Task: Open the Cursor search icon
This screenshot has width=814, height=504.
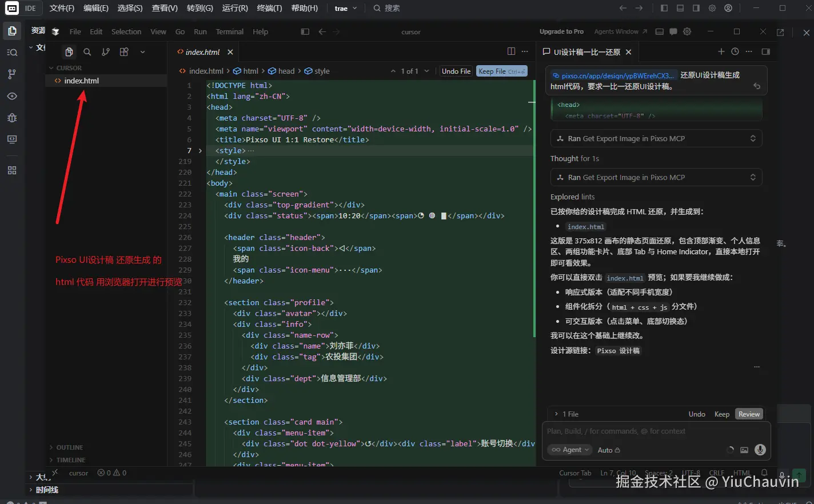Action: pyautogui.click(x=87, y=52)
